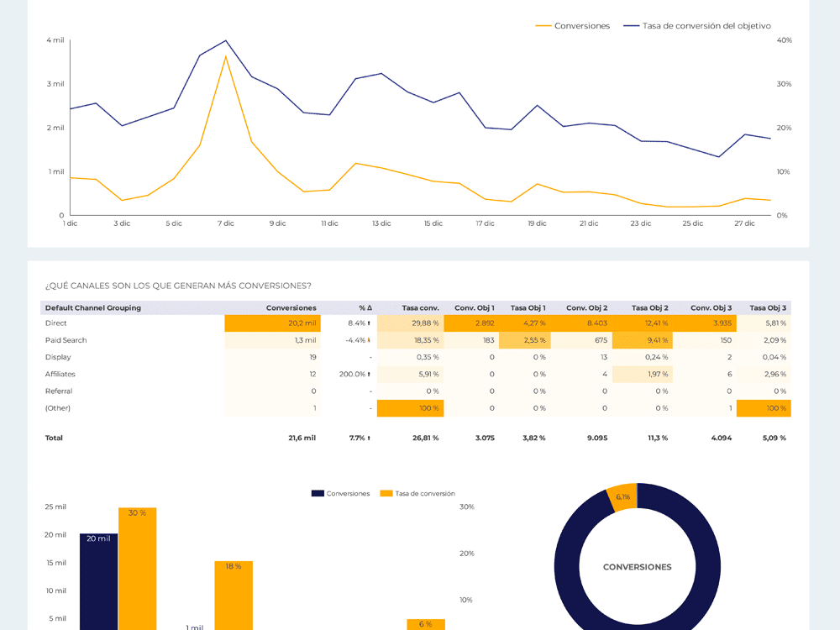Screen dimensions: 840x630
Task: Click the peak of the orange line near 7 dic
Action: pyautogui.click(x=224, y=55)
